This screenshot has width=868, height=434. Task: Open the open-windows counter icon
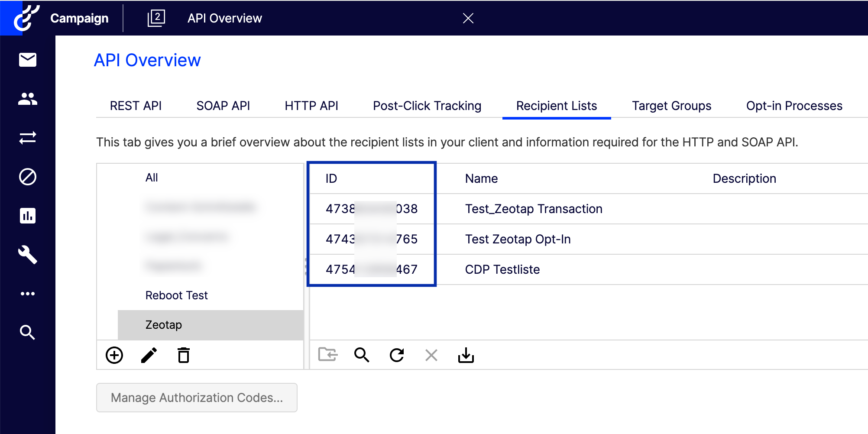pyautogui.click(x=156, y=18)
